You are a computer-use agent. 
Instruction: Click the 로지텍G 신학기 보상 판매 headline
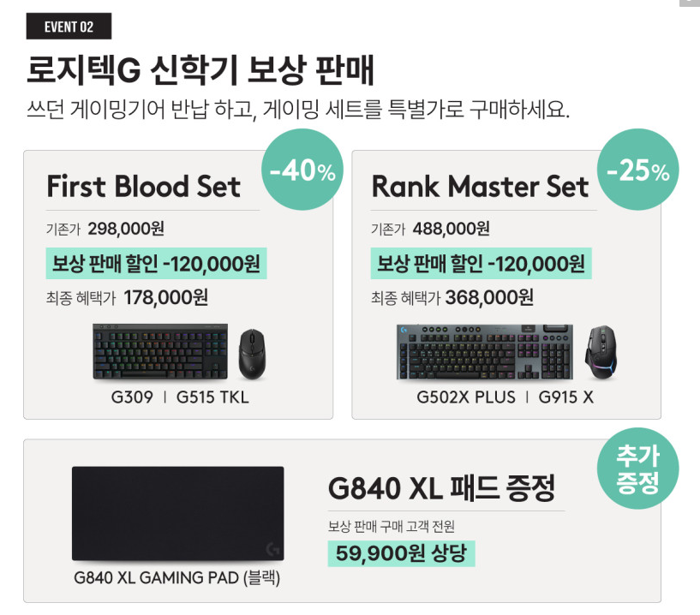(200, 70)
